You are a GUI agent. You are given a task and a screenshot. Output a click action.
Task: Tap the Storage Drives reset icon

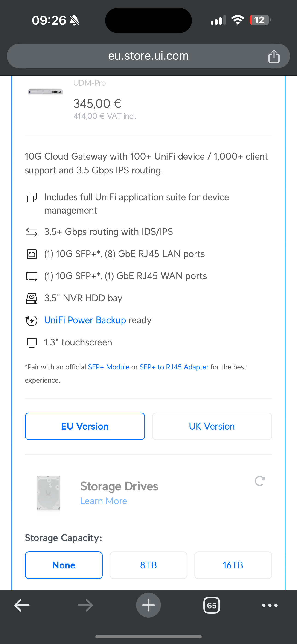pyautogui.click(x=259, y=481)
